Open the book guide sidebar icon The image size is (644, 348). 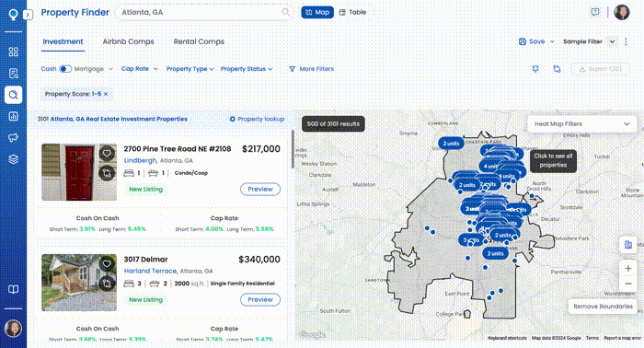13,289
